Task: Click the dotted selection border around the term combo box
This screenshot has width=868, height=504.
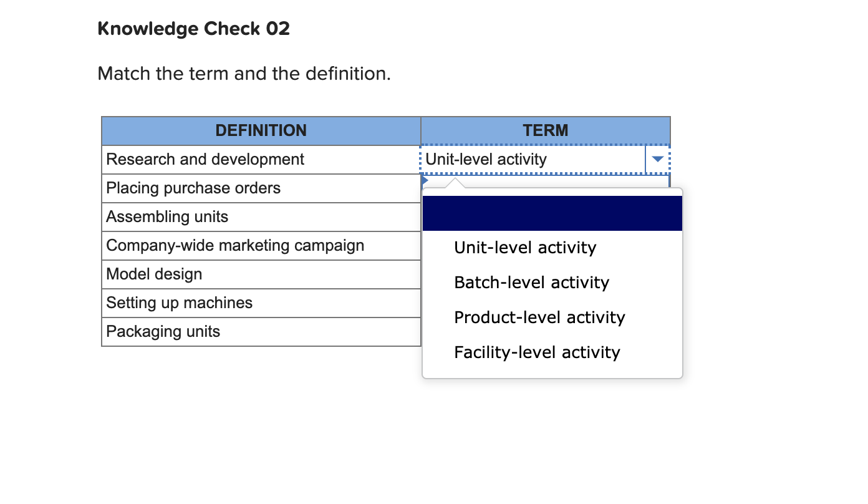Action: coord(546,145)
